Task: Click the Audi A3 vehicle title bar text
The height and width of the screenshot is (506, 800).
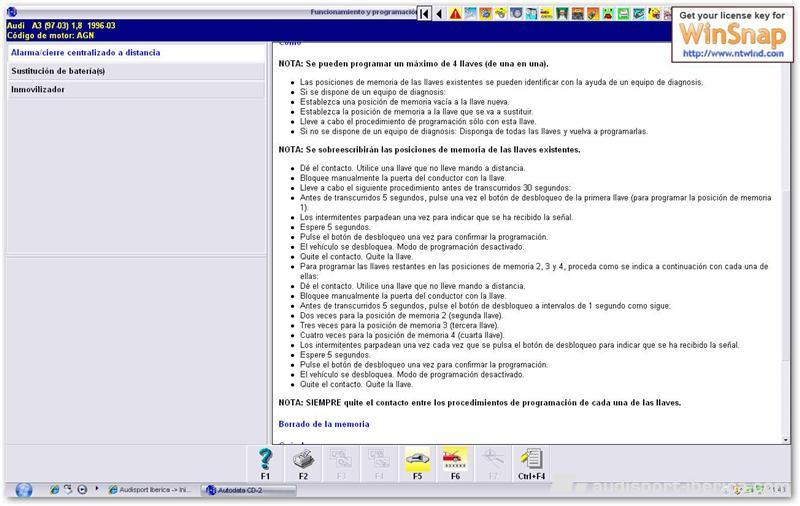Action: pyautogui.click(x=61, y=26)
